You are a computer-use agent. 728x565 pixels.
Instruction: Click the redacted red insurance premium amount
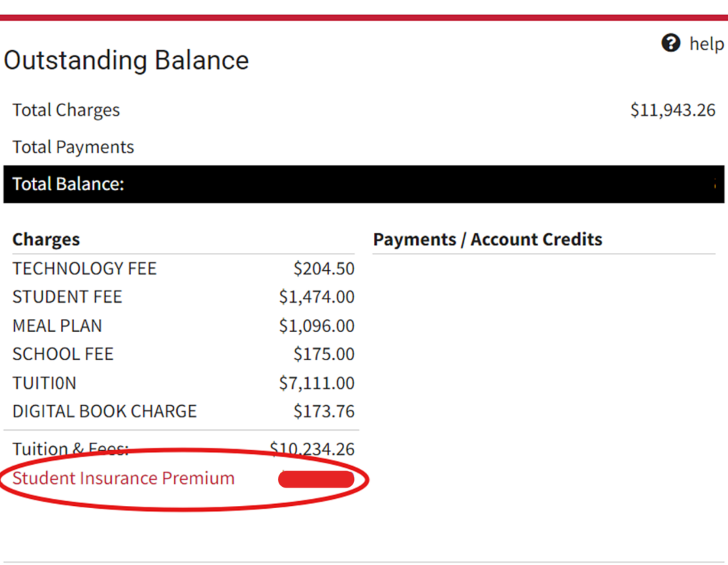point(316,479)
